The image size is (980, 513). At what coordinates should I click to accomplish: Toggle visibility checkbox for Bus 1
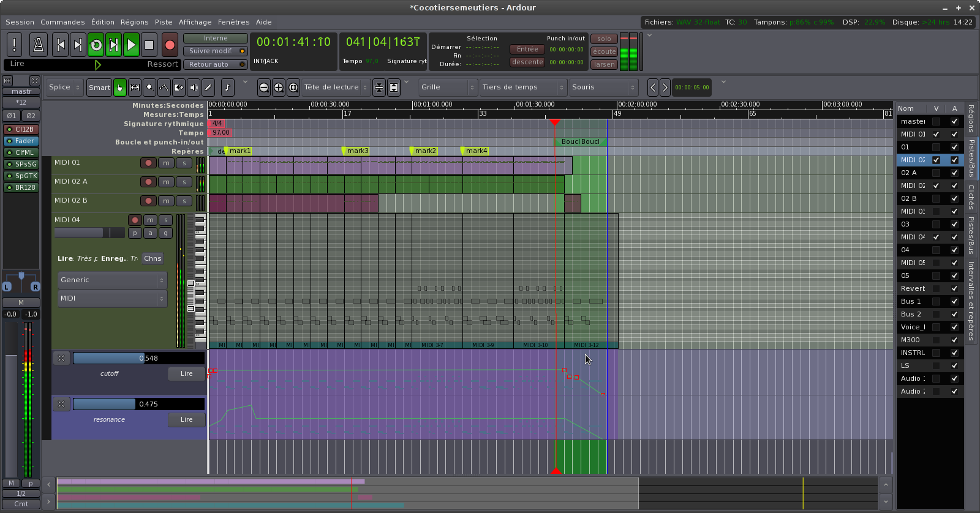tap(936, 301)
